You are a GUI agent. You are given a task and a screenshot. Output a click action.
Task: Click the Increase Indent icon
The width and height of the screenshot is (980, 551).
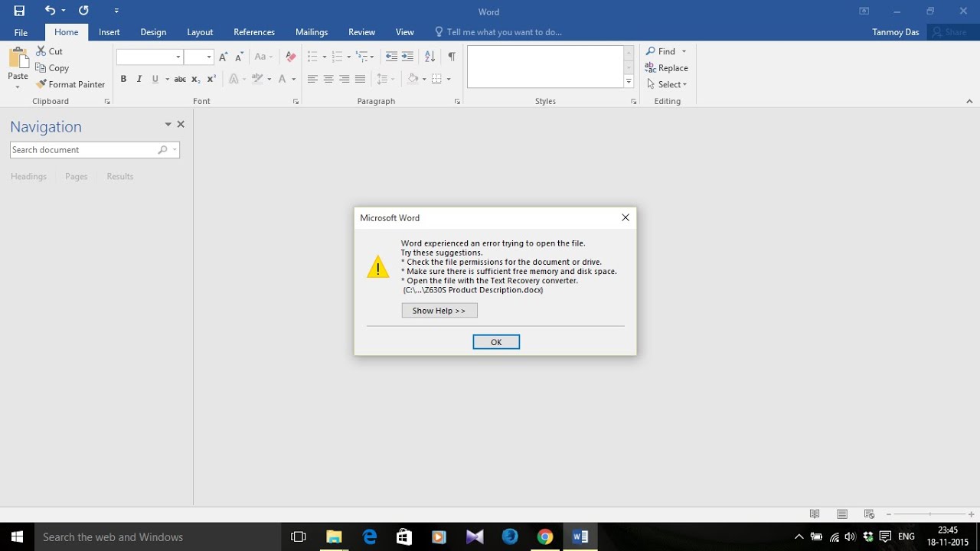(x=407, y=57)
